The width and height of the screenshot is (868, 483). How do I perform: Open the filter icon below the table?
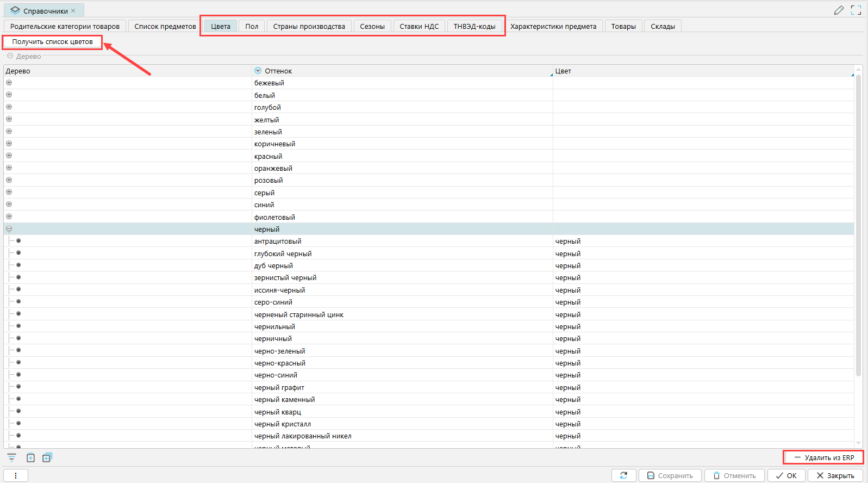(x=11, y=458)
